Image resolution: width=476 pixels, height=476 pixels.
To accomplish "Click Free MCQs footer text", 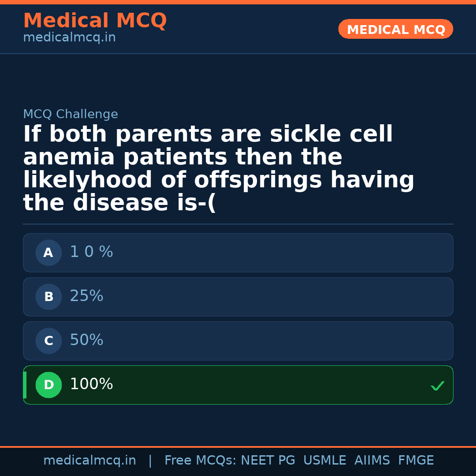I will tap(201, 461).
